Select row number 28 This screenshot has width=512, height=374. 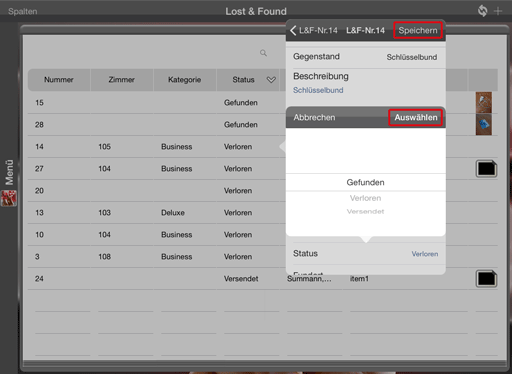tap(39, 125)
